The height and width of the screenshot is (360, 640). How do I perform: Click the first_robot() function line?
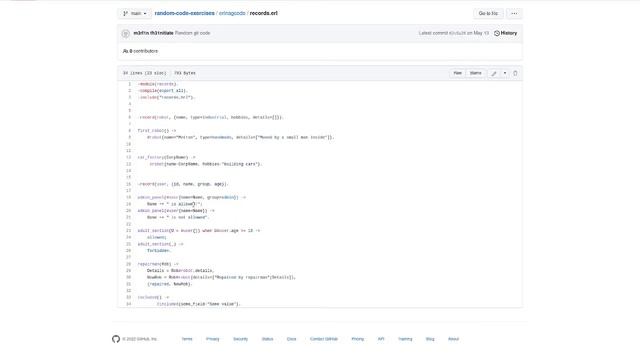(157, 131)
